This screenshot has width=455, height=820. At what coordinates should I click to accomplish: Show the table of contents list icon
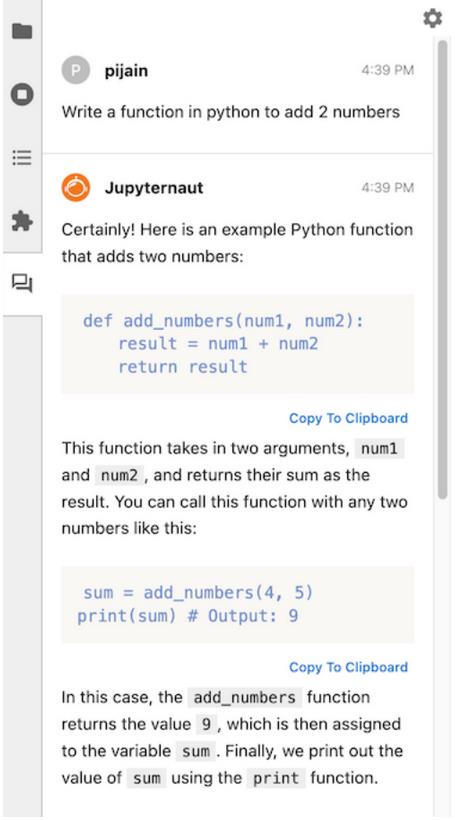(x=22, y=157)
